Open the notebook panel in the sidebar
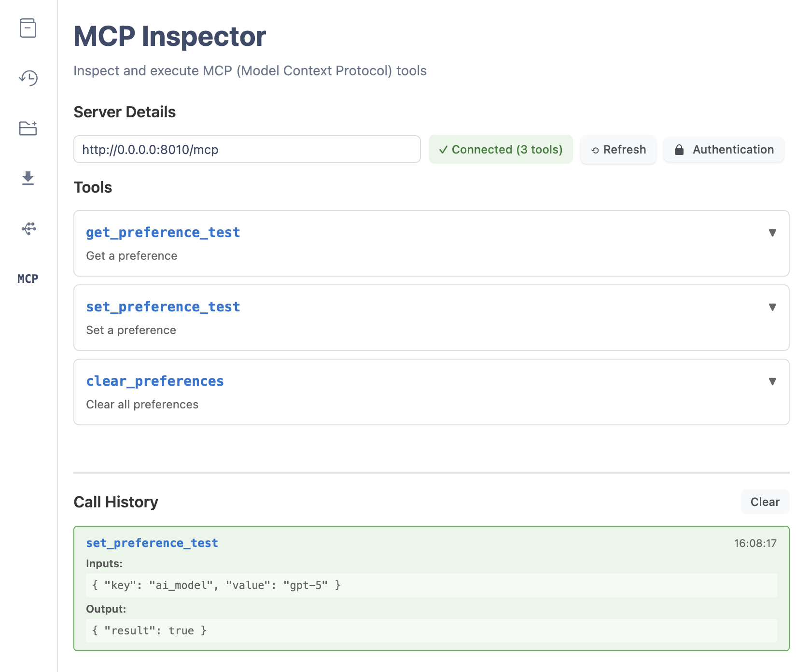The image size is (810, 672). pos(28,28)
